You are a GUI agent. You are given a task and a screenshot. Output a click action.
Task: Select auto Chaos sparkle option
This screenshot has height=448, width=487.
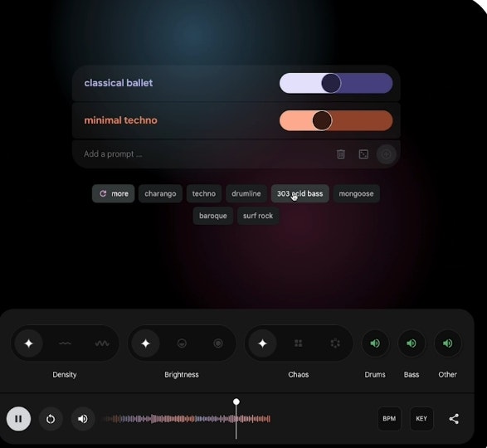click(262, 343)
